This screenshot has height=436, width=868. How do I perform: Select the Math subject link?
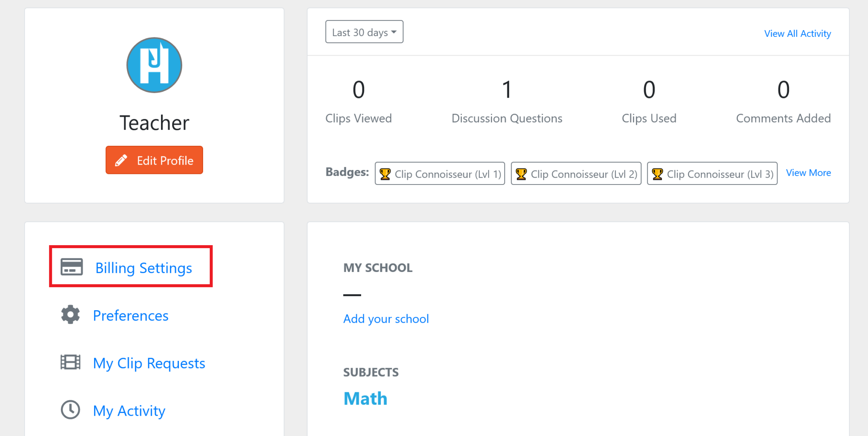(x=365, y=398)
